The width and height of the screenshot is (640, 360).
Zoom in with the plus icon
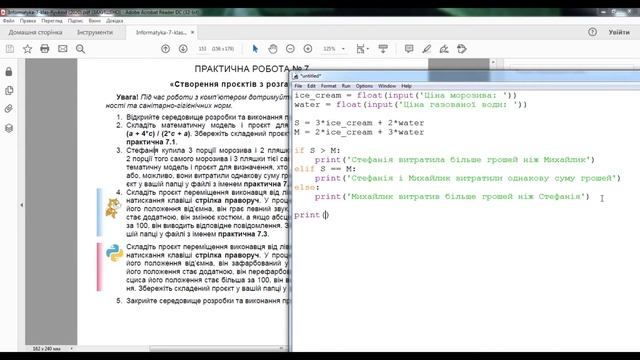point(308,49)
